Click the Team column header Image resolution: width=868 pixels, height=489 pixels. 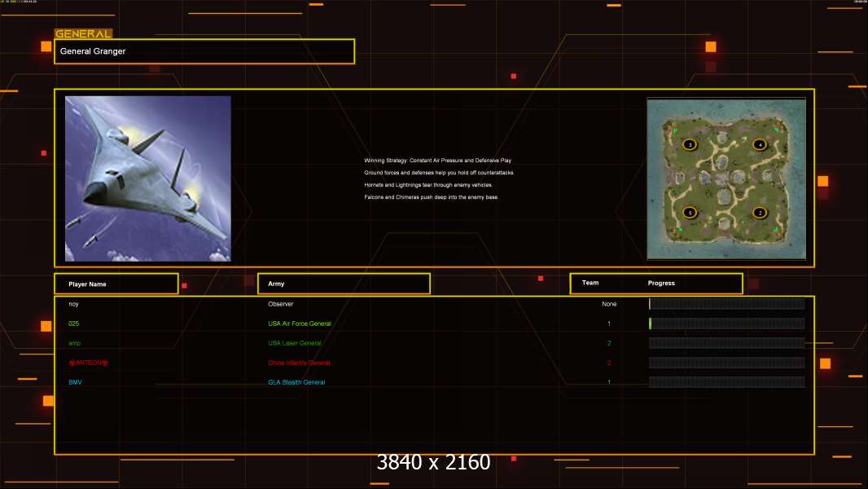pyautogui.click(x=590, y=283)
